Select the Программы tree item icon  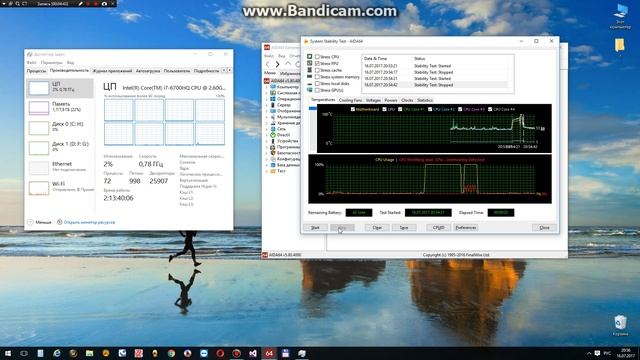[x=273, y=147]
